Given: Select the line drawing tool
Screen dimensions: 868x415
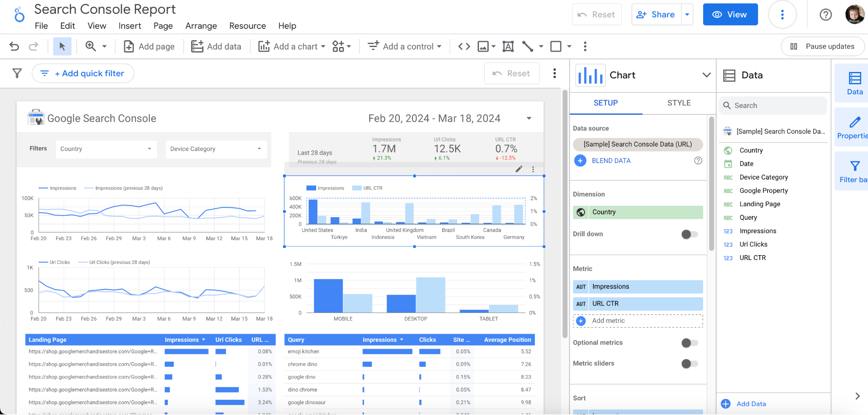Looking at the screenshot, I should (528, 46).
